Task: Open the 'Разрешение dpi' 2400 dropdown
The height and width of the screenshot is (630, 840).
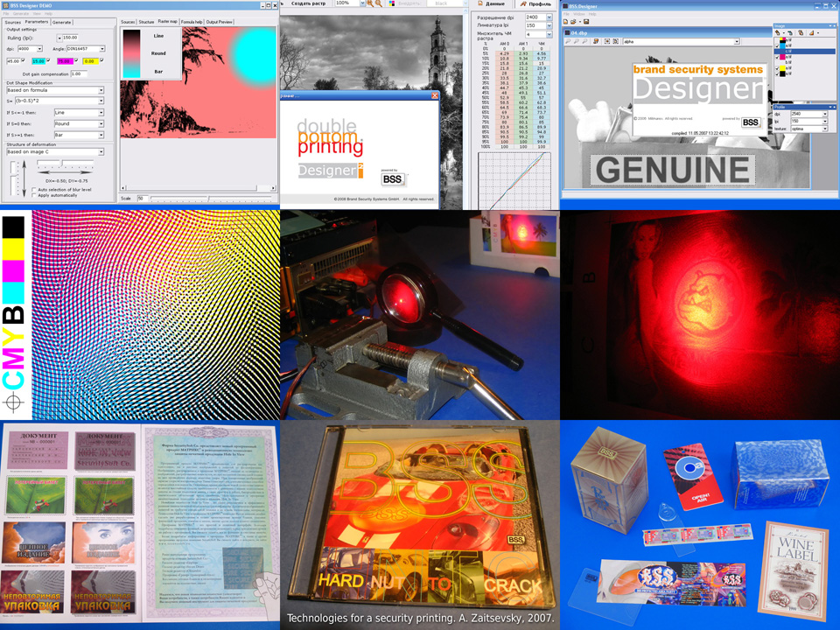Action: 549,17
